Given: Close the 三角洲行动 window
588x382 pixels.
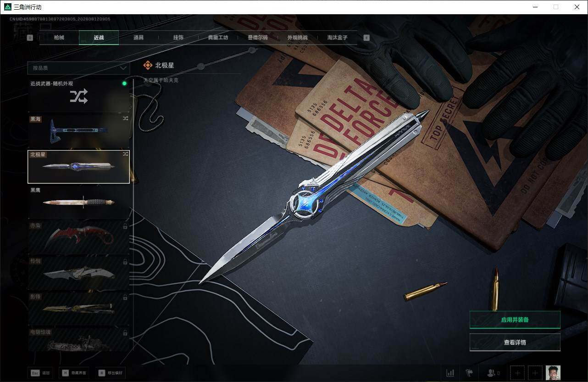Looking at the screenshot, I should click(x=577, y=7).
